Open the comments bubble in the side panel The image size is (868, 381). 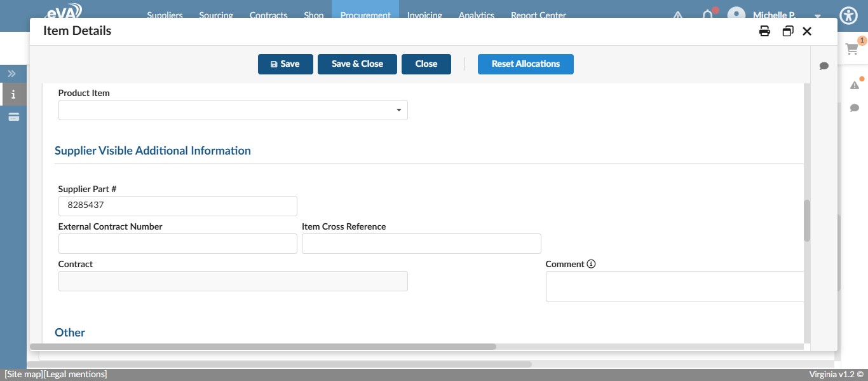click(x=824, y=66)
